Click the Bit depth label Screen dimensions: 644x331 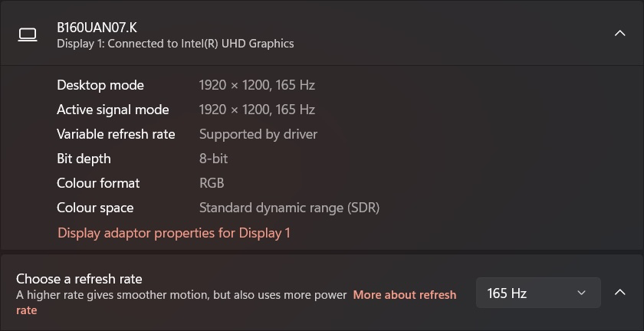(84, 159)
